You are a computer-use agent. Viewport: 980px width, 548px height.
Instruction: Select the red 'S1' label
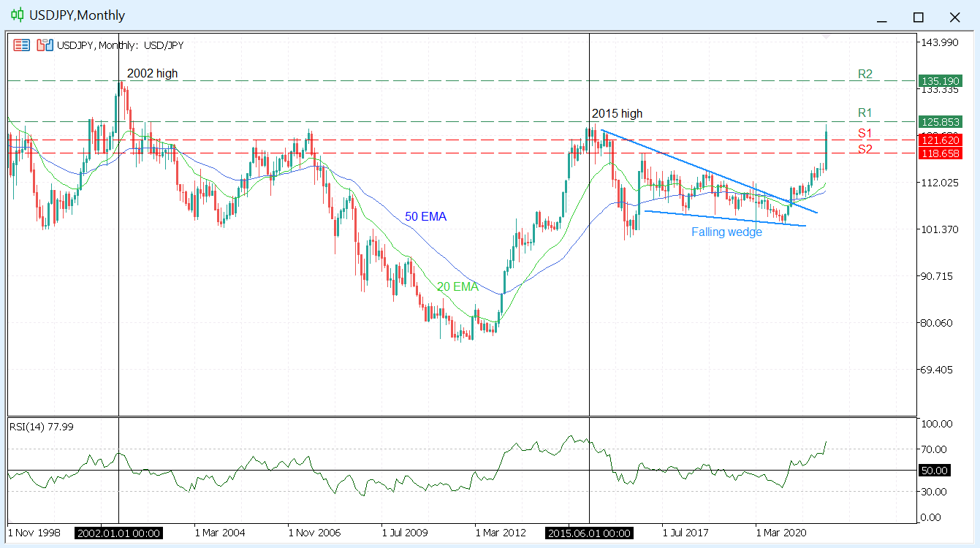865,132
